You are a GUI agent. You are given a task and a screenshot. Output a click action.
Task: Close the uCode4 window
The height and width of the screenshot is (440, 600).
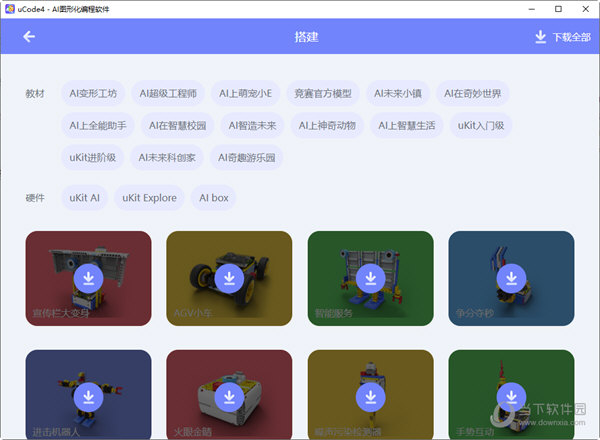[x=585, y=9]
